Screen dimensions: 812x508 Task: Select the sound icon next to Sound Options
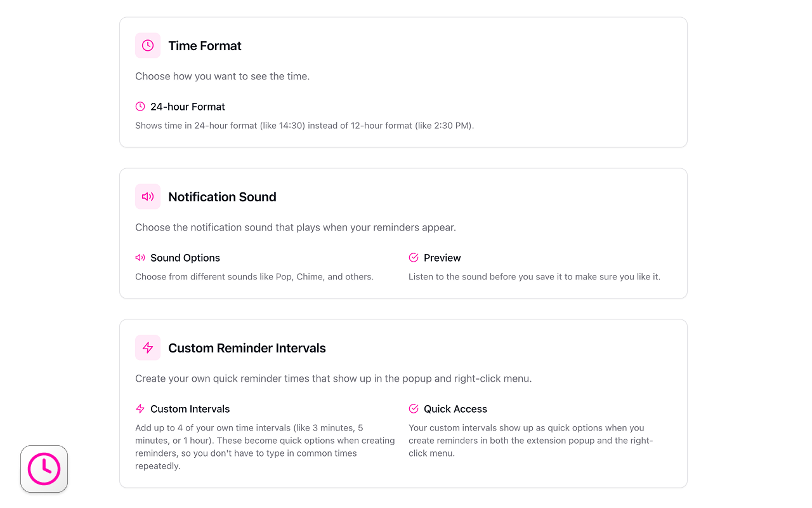pyautogui.click(x=140, y=257)
